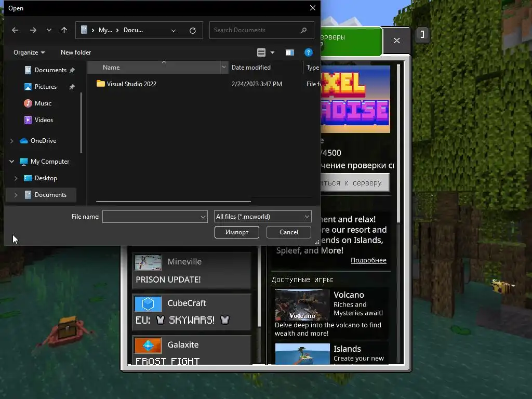Select My Computer in navigation pane
532x399 pixels.
point(49,162)
